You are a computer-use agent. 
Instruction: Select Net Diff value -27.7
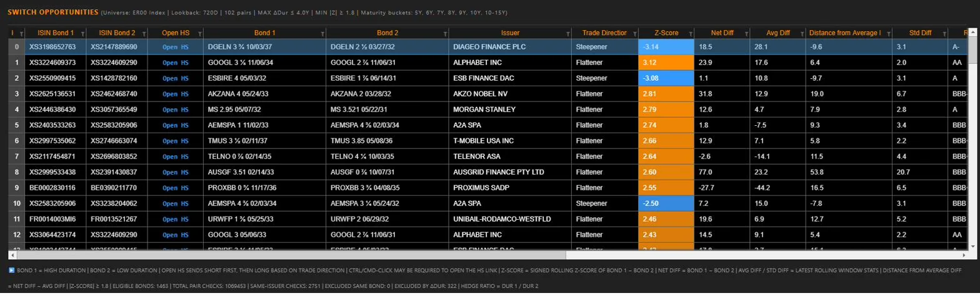[722, 188]
